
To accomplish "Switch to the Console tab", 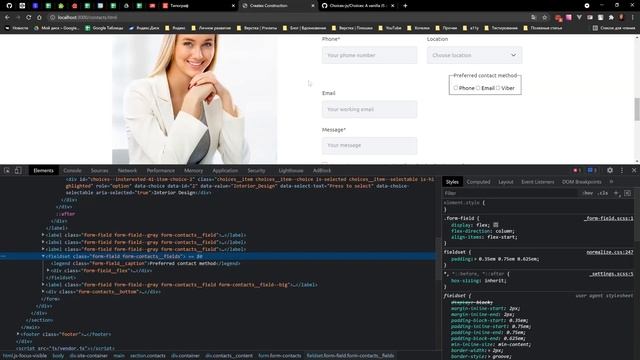I will (72, 171).
